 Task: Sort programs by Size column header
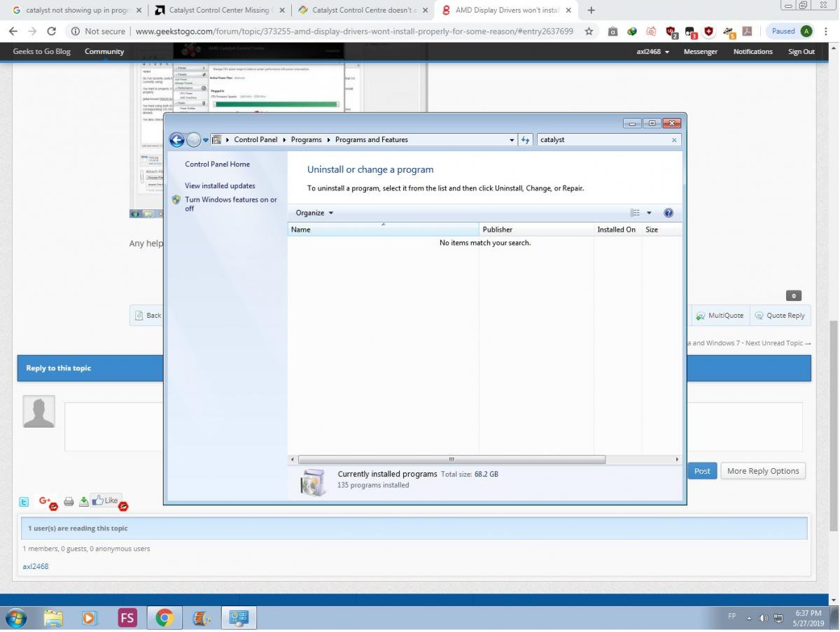661,230
